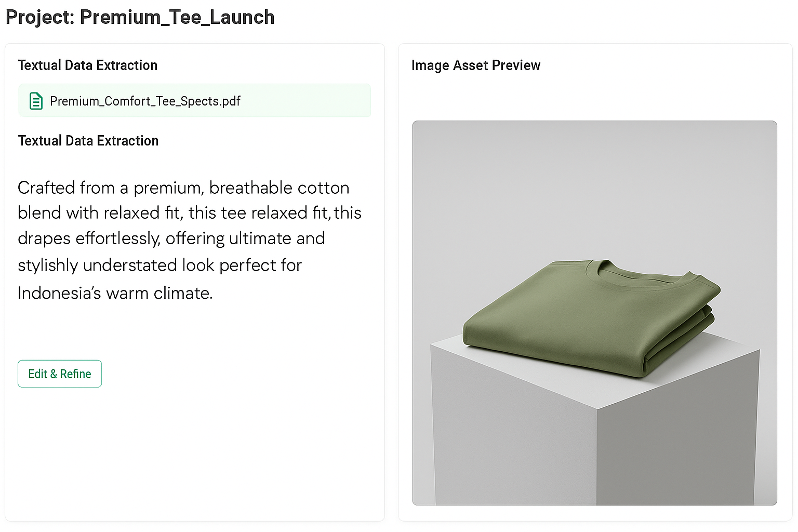Click the word "perfect" in the description

[x=247, y=265]
